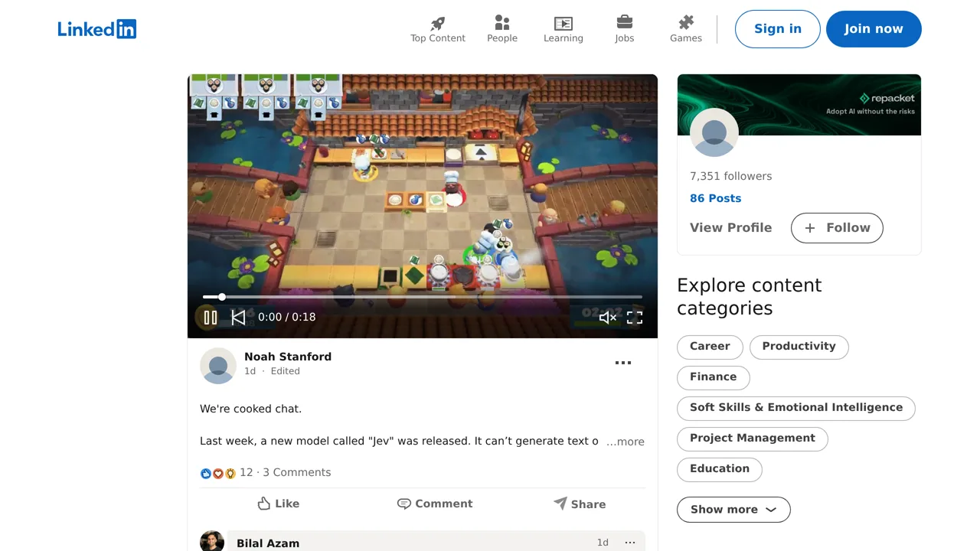The image size is (980, 551).
Task: Select the Finance category
Action: [x=713, y=377]
